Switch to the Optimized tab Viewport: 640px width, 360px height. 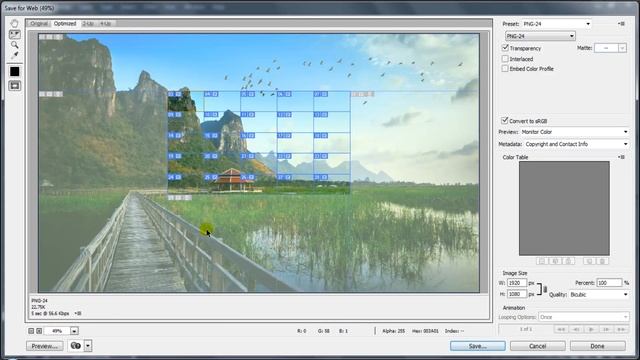(65, 24)
